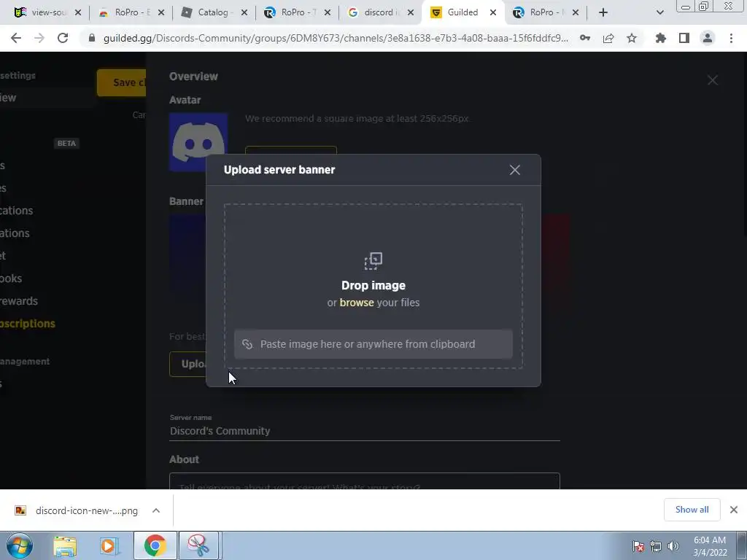Click the taskbar clock showing 6:04 AM
Viewport: 747px width, 560px height.
[x=710, y=546]
